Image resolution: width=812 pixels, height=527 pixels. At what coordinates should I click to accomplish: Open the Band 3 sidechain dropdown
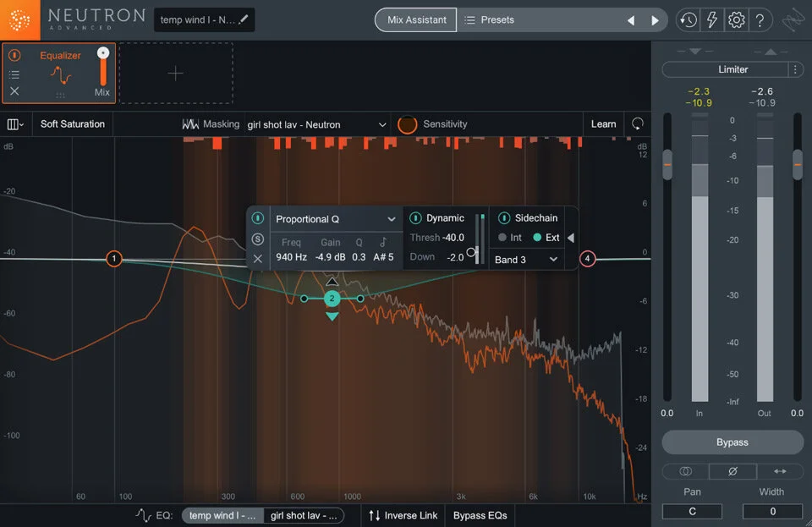coord(525,260)
